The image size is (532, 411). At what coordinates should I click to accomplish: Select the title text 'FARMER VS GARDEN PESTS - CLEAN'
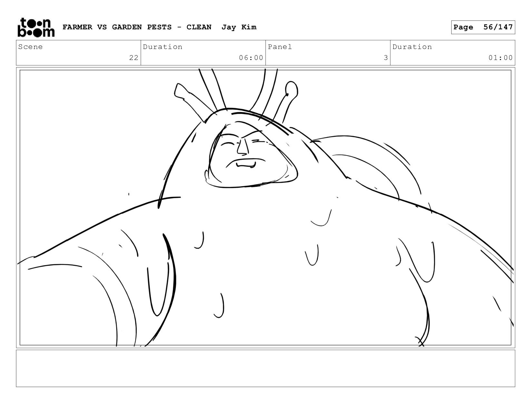click(137, 27)
